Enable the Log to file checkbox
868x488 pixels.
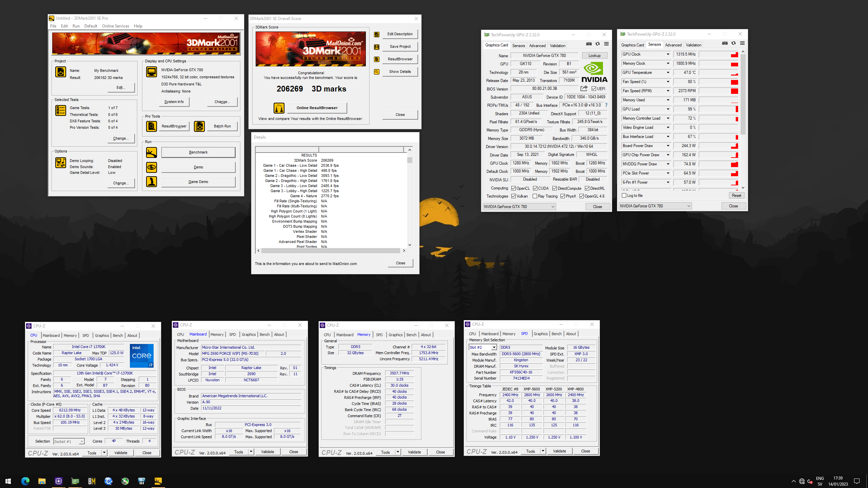624,196
